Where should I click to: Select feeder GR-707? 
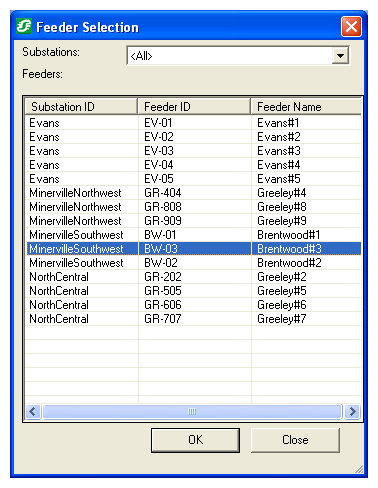point(163,319)
